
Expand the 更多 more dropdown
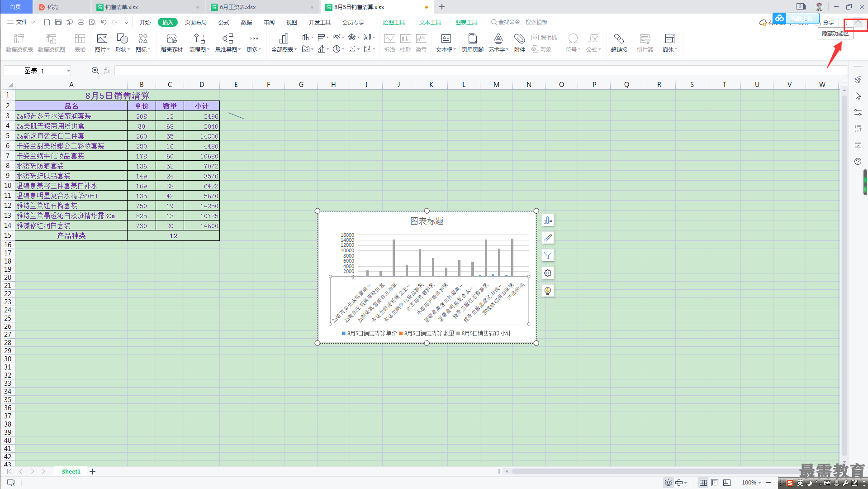[x=260, y=50]
